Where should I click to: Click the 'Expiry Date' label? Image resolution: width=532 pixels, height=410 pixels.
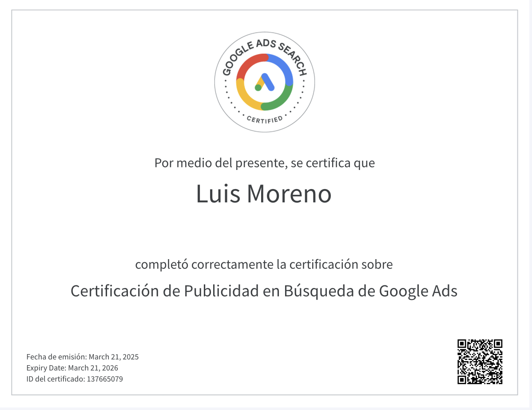pos(46,368)
